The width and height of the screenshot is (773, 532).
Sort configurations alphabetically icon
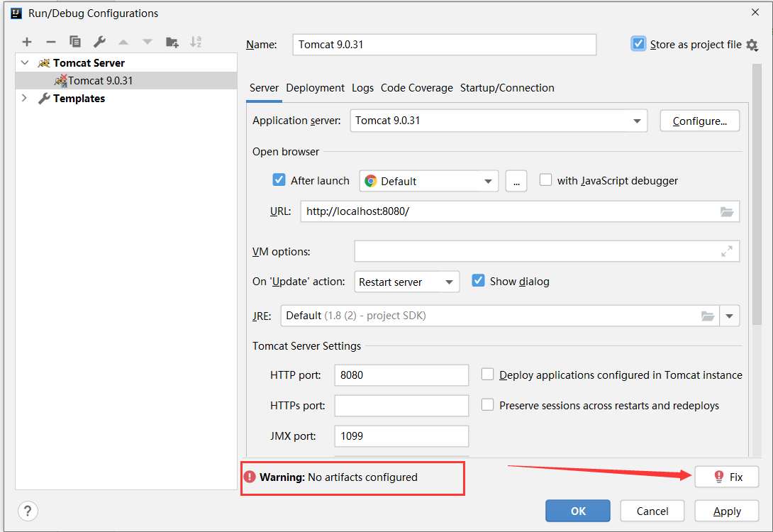tap(196, 42)
